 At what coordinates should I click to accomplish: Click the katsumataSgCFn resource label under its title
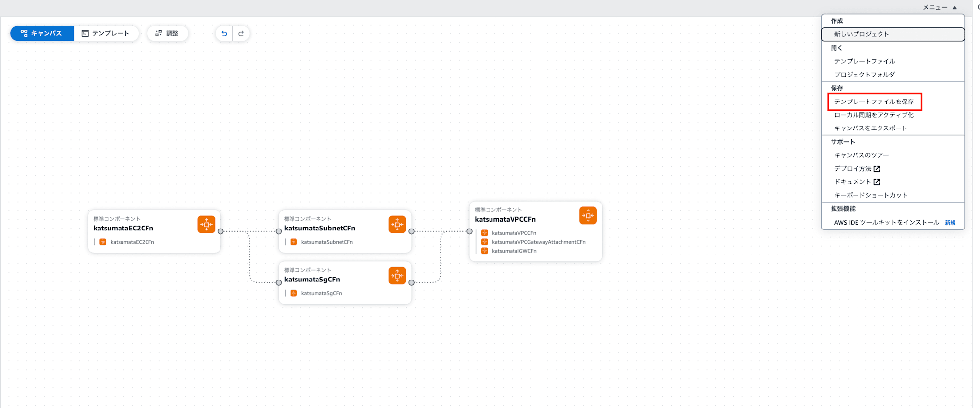point(321,293)
